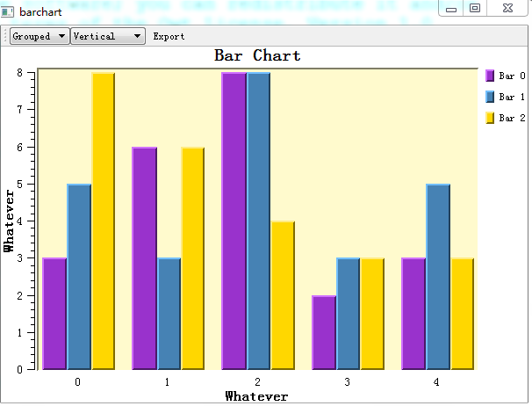Click the Bar 0 legend label
Screen dimensions: 532x406
click(512, 76)
